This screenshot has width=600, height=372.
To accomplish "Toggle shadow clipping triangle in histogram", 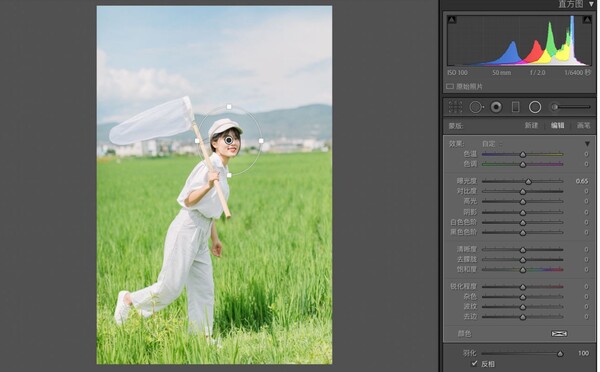I will point(452,20).
